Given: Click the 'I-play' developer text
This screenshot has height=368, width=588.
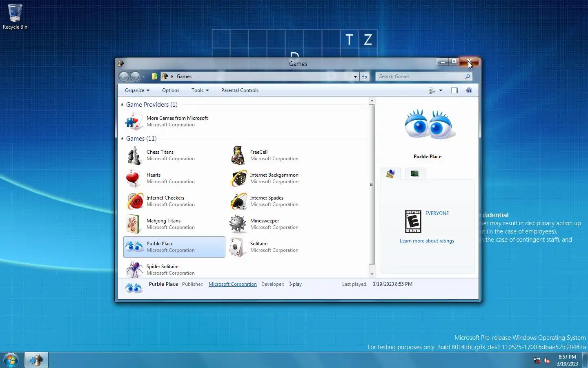Looking at the screenshot, I should tap(295, 284).
